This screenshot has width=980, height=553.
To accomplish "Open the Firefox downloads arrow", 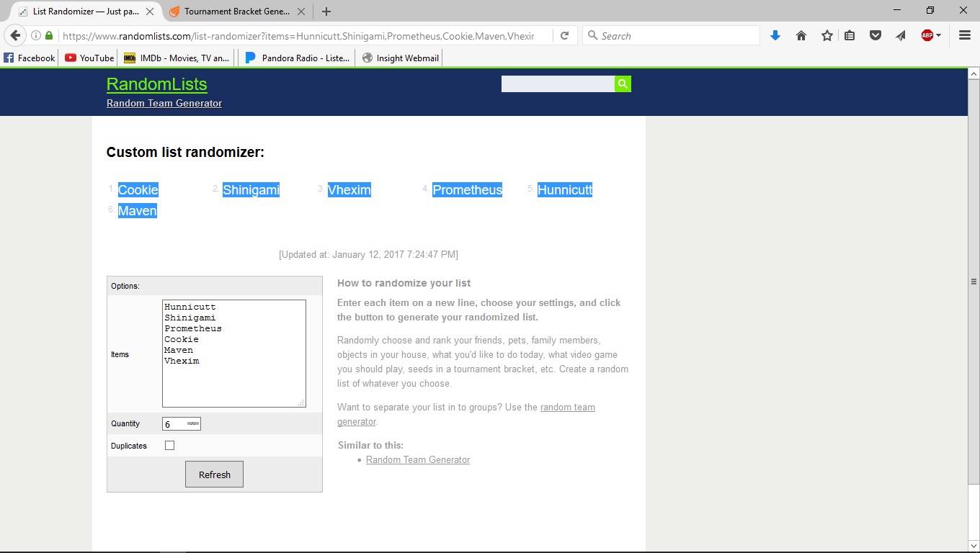I will click(775, 35).
